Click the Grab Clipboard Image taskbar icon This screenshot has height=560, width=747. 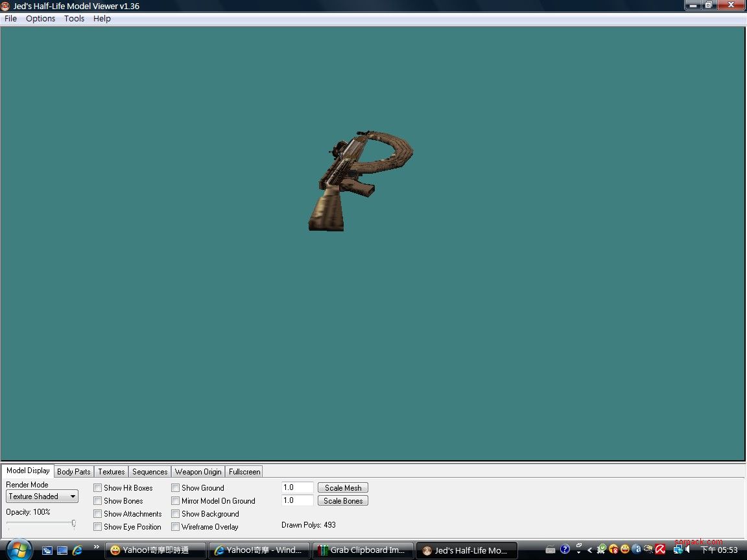click(322, 550)
